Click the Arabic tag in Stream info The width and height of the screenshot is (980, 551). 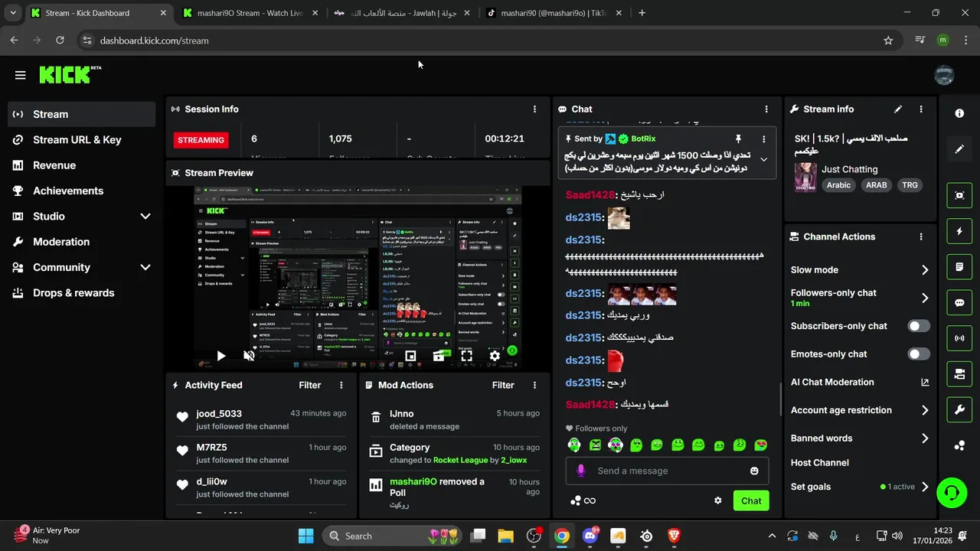838,185
